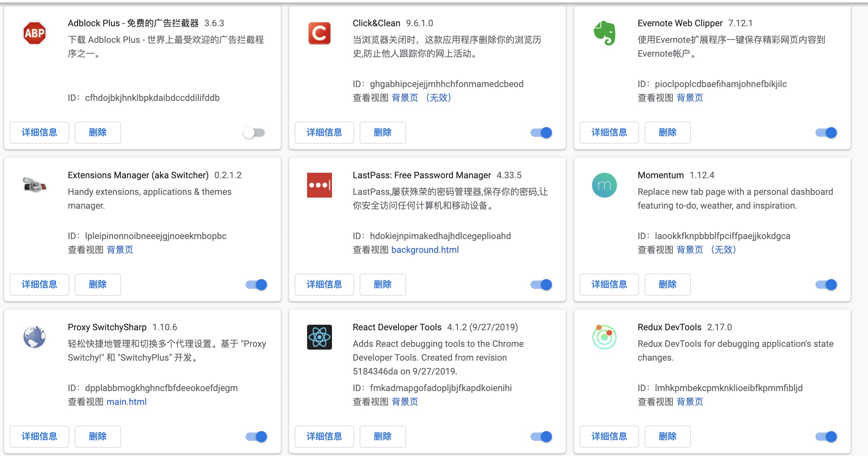Disable the Click&Clean extension toggle
Screen dimensions: 868x456
click(541, 133)
